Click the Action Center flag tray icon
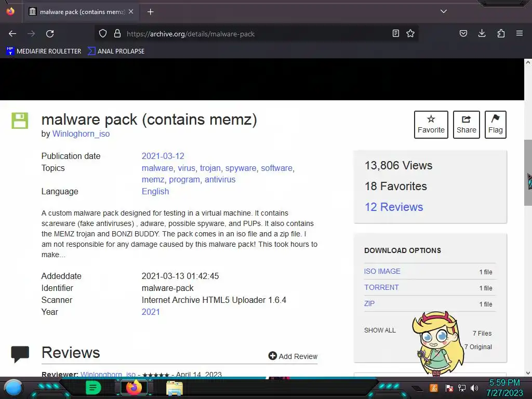The image size is (532, 399). (x=449, y=388)
